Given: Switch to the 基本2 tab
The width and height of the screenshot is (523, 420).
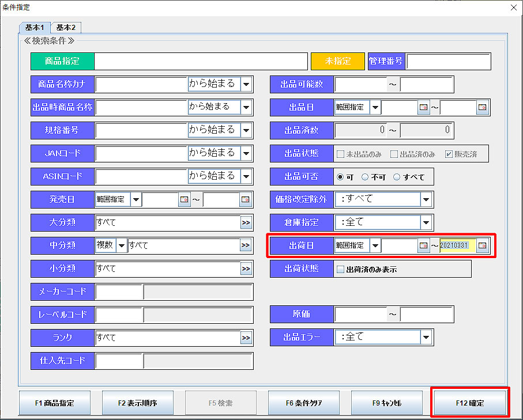Looking at the screenshot, I should click(66, 28).
